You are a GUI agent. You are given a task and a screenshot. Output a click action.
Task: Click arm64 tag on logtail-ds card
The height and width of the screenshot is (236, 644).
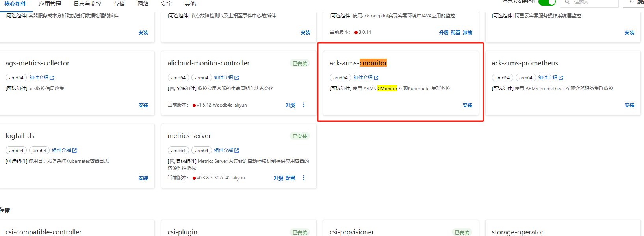(39, 151)
